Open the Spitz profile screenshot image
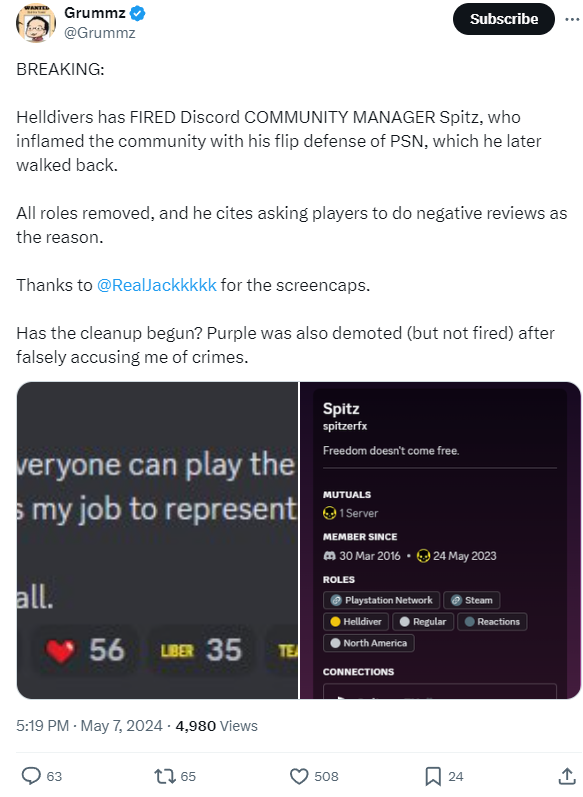583x797 pixels. (x=440, y=540)
